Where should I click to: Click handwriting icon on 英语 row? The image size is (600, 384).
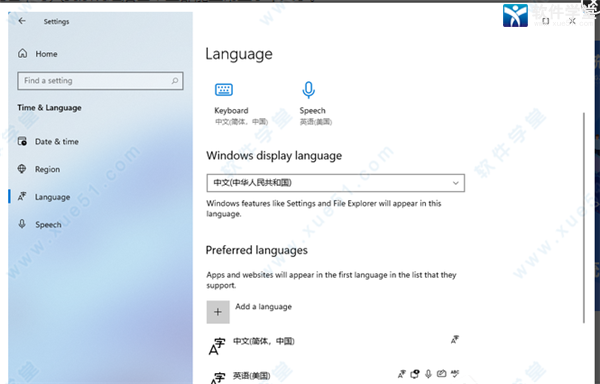[442, 373]
